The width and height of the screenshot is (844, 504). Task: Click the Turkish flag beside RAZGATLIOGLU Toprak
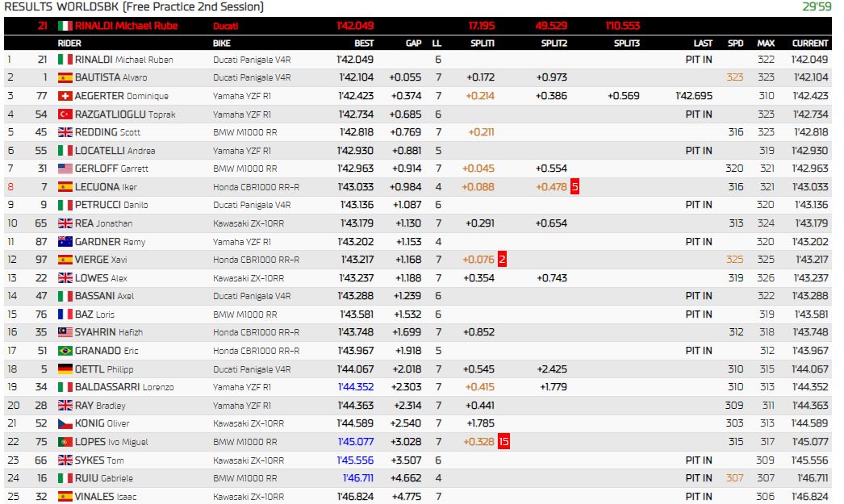(x=65, y=114)
